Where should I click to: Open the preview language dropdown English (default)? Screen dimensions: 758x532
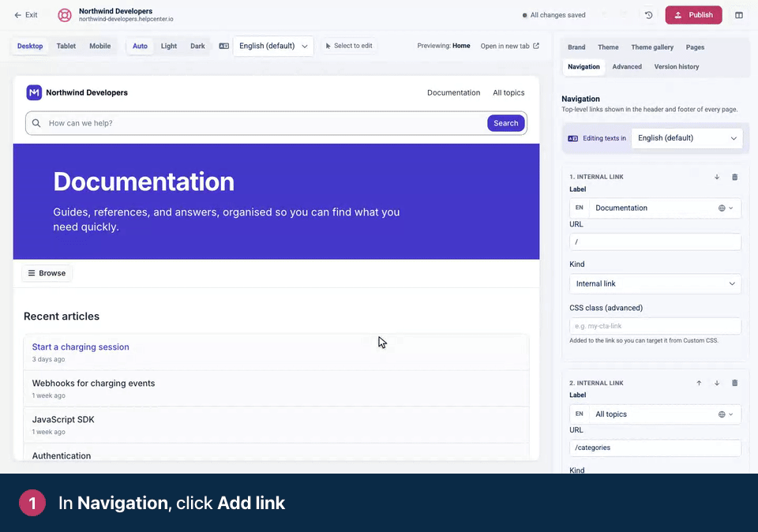click(273, 46)
